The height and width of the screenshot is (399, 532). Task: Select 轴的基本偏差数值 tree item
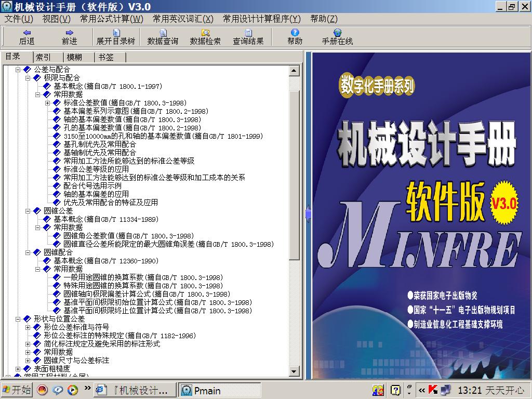pyautogui.click(x=132, y=119)
